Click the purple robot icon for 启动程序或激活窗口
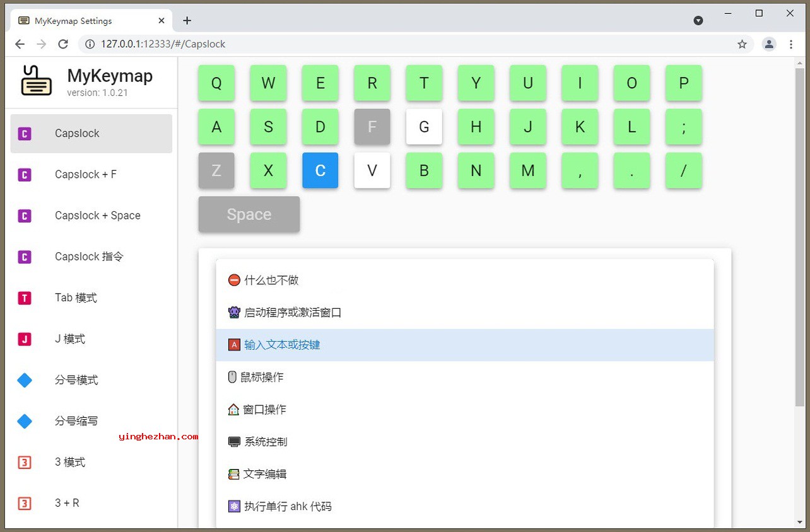Image resolution: width=810 pixels, height=532 pixels. (x=234, y=312)
